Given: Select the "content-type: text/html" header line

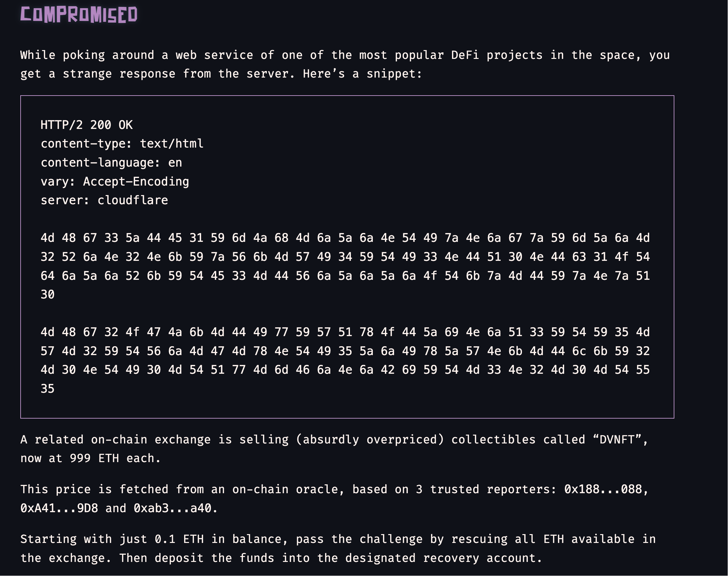Looking at the screenshot, I should [122, 144].
